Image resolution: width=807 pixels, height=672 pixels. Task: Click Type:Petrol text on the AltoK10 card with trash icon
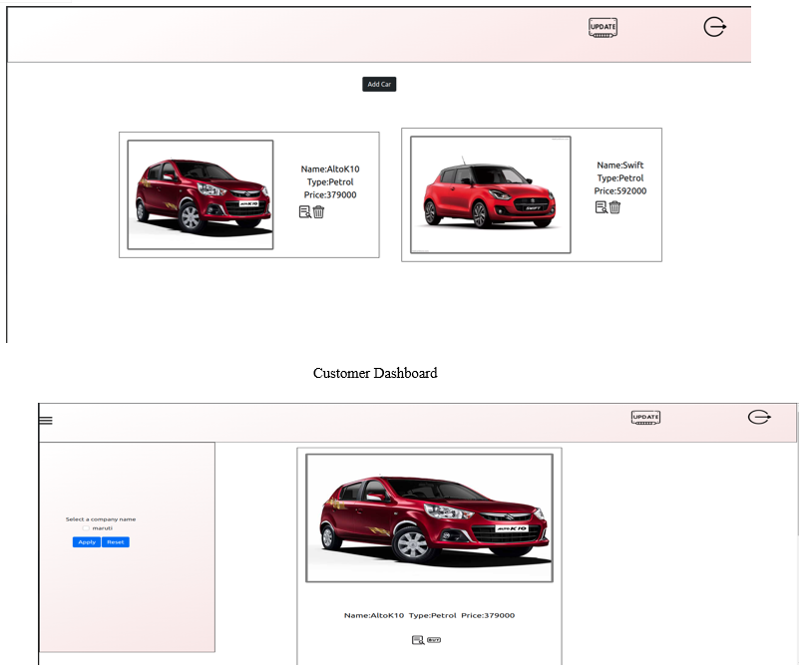(x=330, y=181)
